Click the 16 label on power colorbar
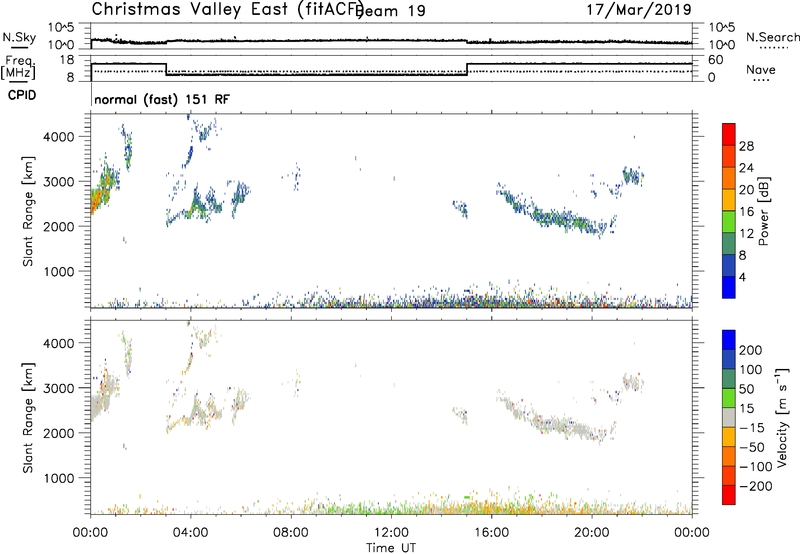 [746, 212]
